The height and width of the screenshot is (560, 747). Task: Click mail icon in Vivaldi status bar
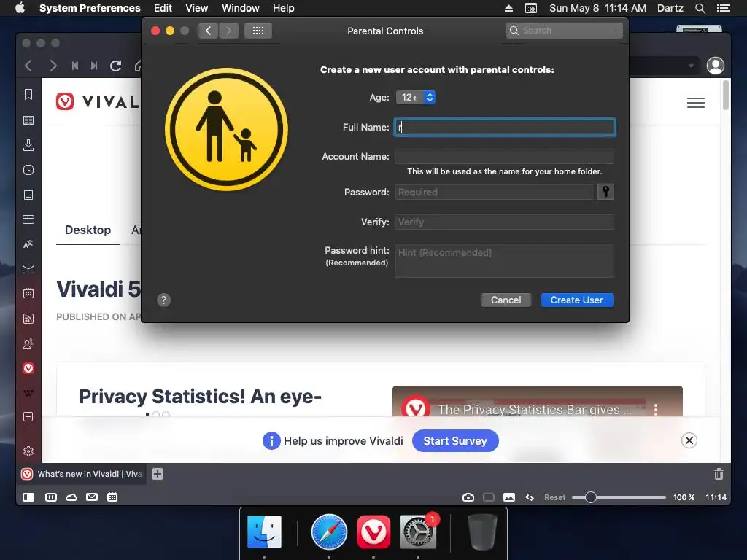click(92, 497)
